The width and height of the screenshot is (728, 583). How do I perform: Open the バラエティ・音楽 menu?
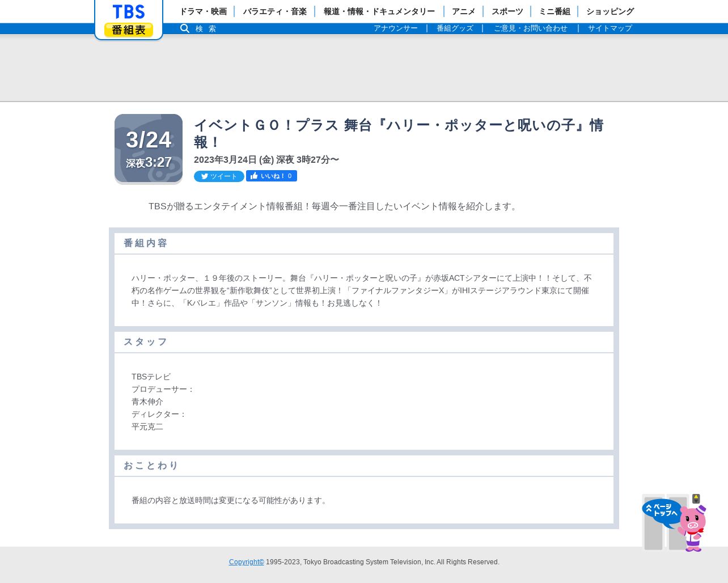click(x=275, y=11)
